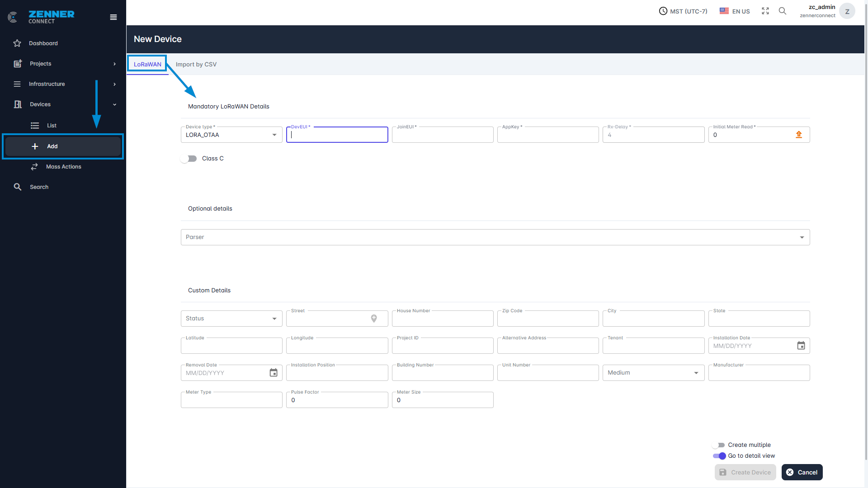Screen dimensions: 868x488
Task: Open search via top magnifier icon
Action: [x=783, y=11]
